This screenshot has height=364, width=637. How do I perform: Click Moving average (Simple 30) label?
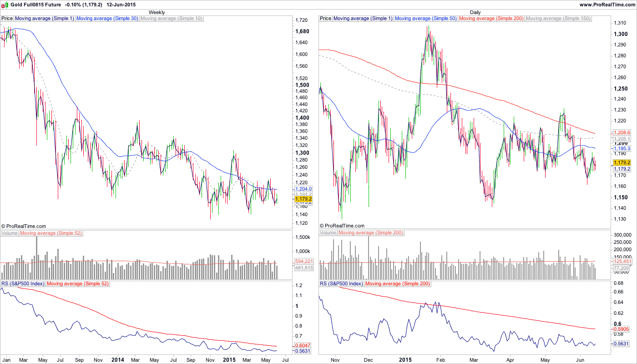tap(107, 19)
